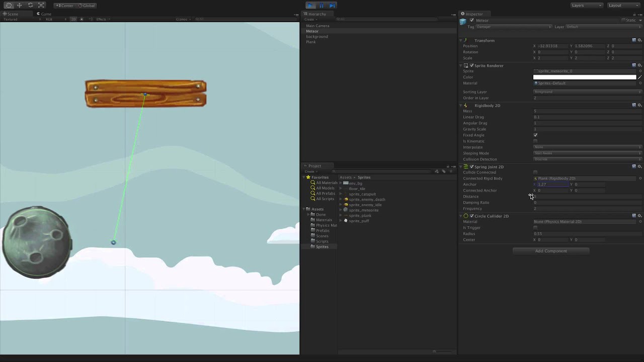Viewport: 644px width, 362px height.
Task: Expand the sprite_meteorite asset
Action: click(x=341, y=210)
